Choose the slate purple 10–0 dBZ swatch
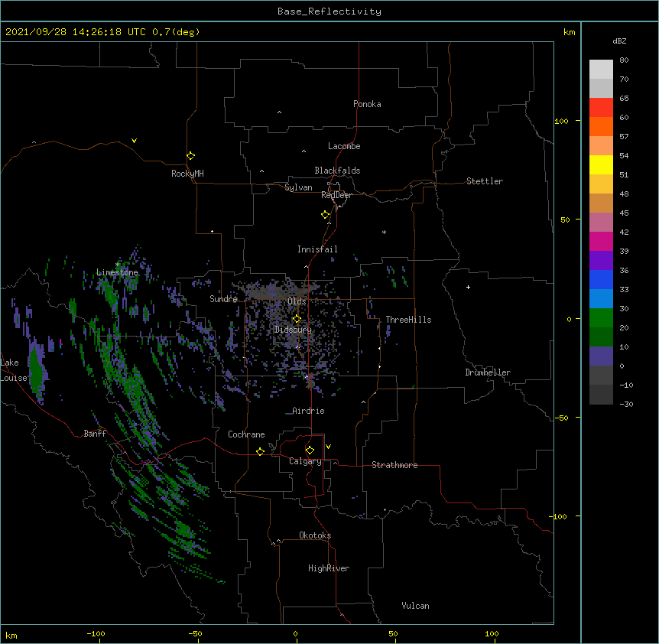The width and height of the screenshot is (659, 644). 601,356
